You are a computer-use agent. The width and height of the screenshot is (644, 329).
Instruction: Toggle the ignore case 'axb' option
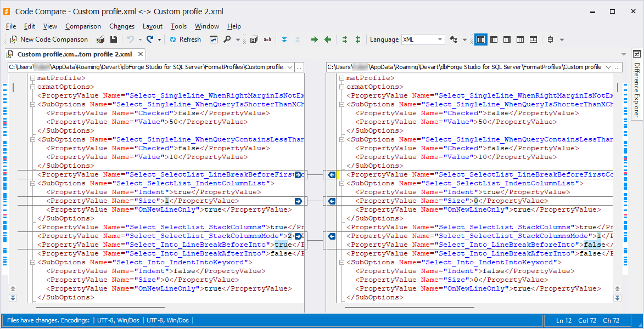(267, 39)
